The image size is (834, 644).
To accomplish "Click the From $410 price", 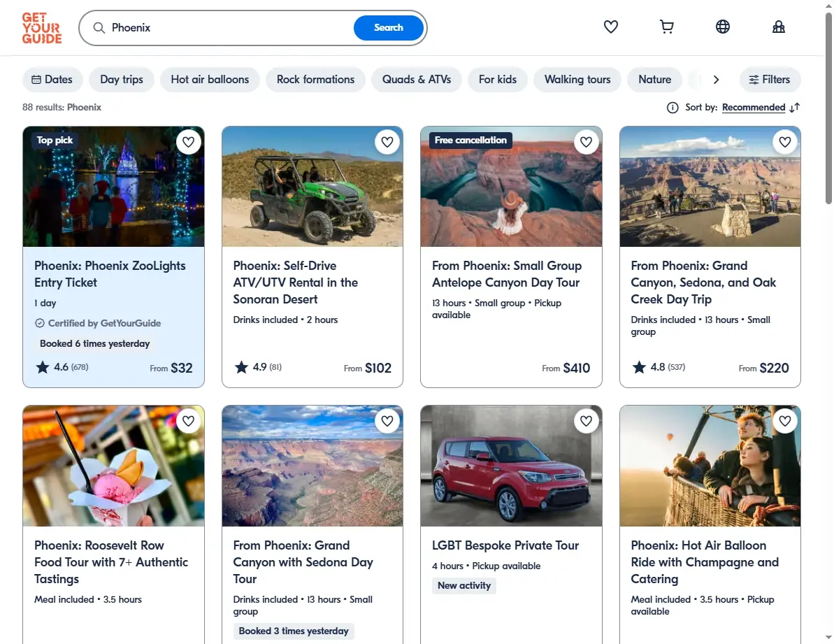I will (x=566, y=368).
